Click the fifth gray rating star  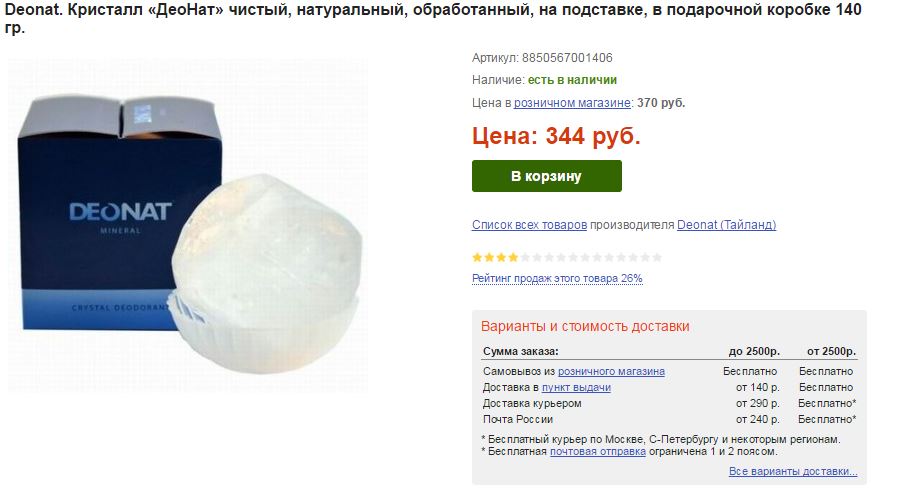coord(573,257)
